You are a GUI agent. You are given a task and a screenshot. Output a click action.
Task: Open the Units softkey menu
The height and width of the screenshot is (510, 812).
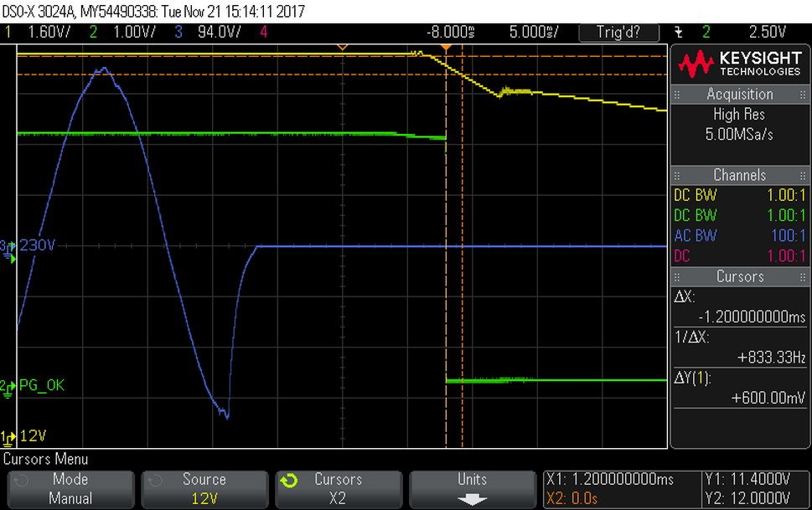pos(473,489)
